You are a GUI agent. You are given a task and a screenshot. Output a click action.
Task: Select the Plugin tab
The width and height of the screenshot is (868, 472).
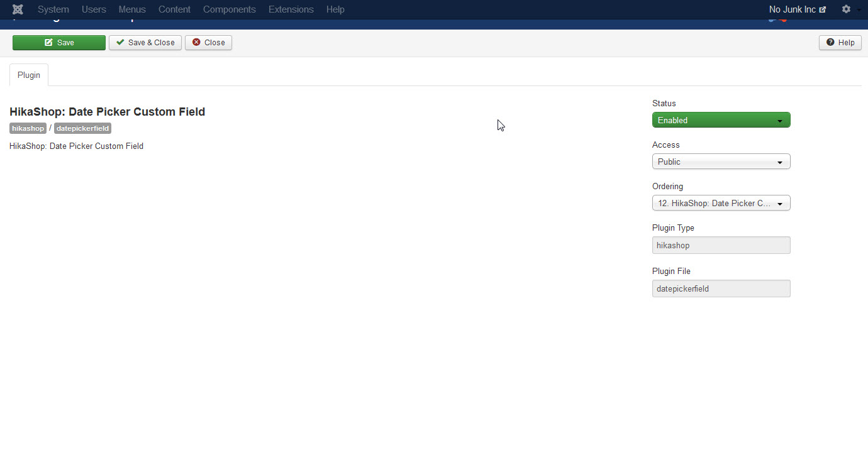[x=29, y=75]
